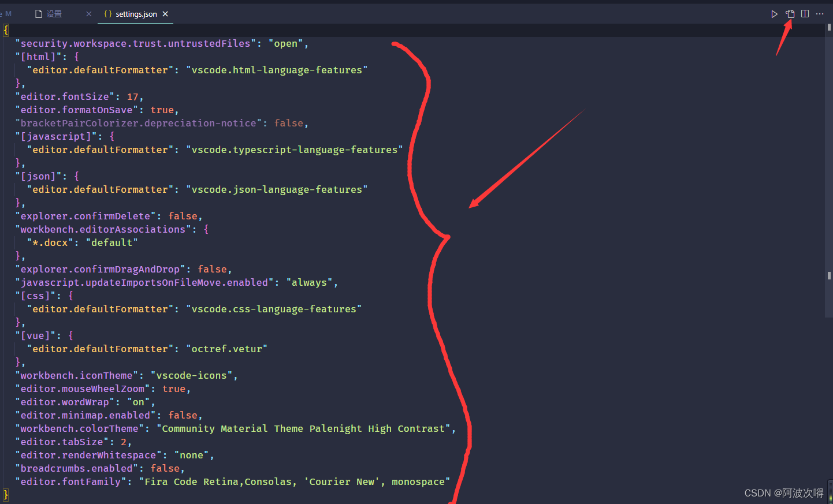Select the settings.json tab

point(136,14)
